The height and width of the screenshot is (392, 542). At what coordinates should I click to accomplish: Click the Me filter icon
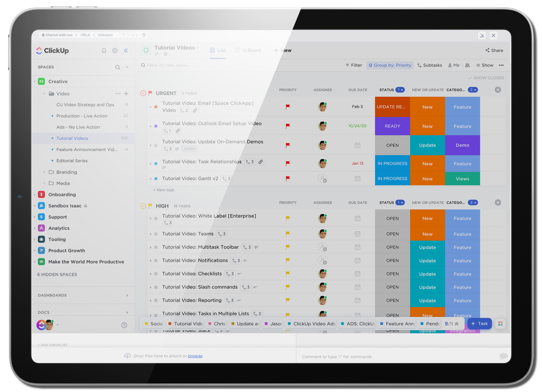(x=450, y=65)
